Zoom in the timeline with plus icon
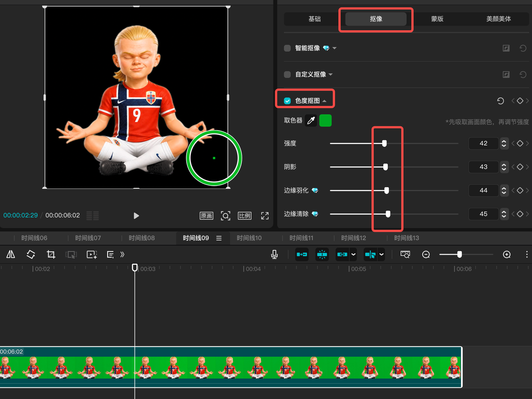Image resolution: width=532 pixels, height=399 pixels. coord(507,255)
